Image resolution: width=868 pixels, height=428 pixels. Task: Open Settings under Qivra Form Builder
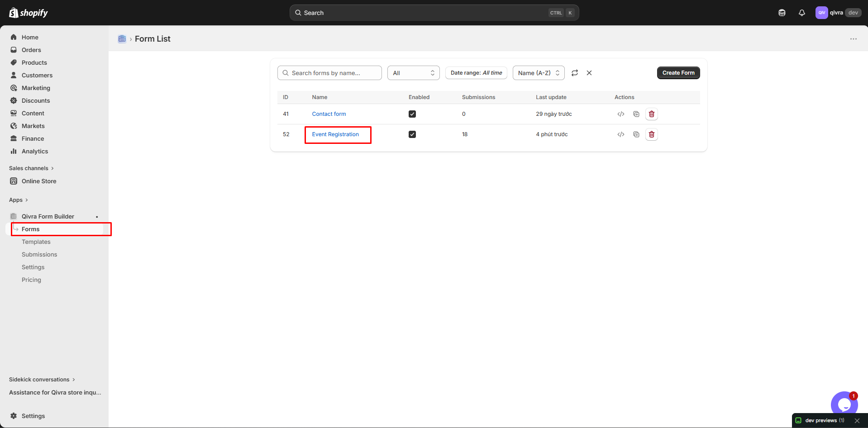click(x=33, y=267)
